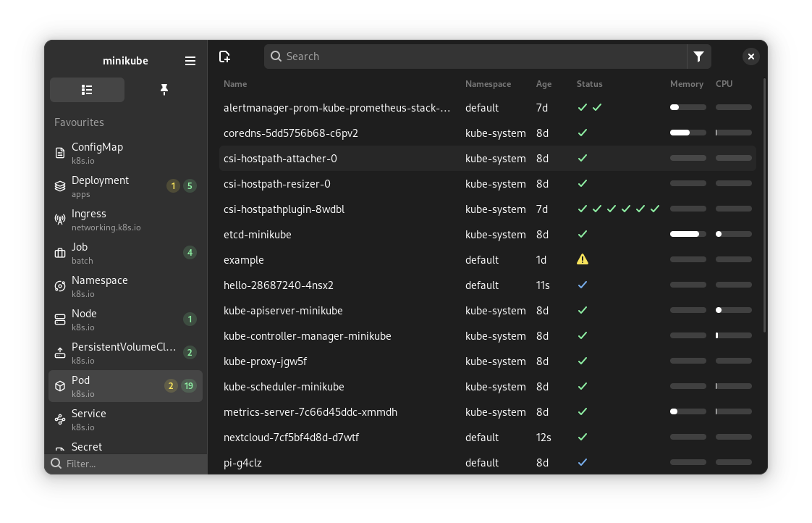Switch to the pinned items tab
Viewport: 812px width, 523px height.
point(164,90)
